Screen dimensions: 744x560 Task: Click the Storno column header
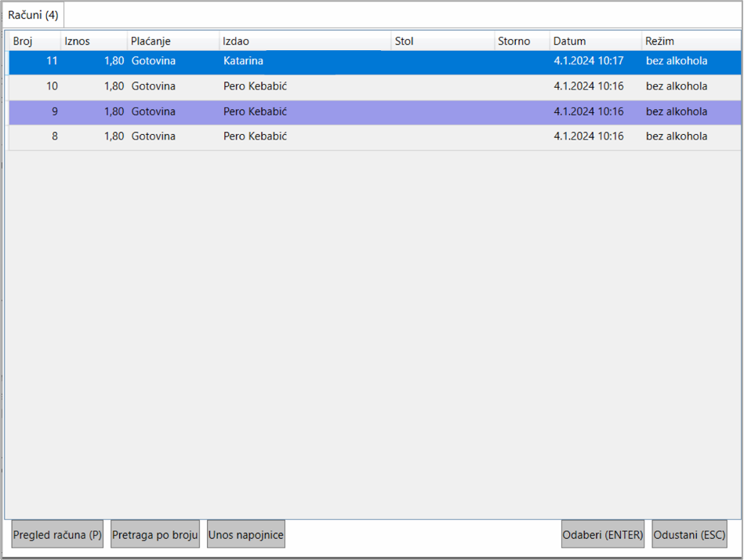pos(521,41)
